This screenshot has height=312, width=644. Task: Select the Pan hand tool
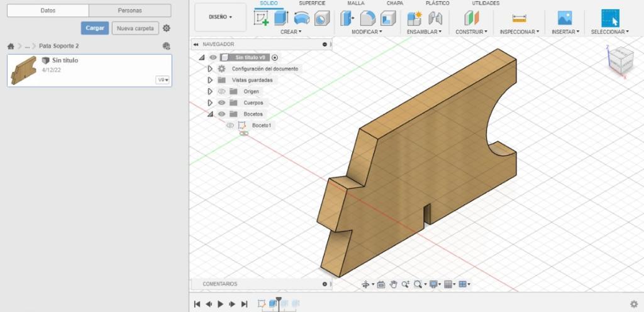pos(393,284)
